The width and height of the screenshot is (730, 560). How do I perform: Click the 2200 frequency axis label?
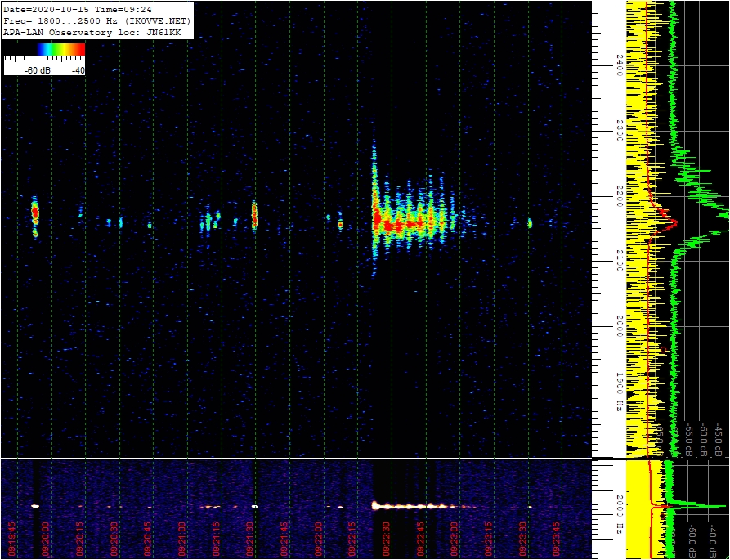[x=620, y=196]
